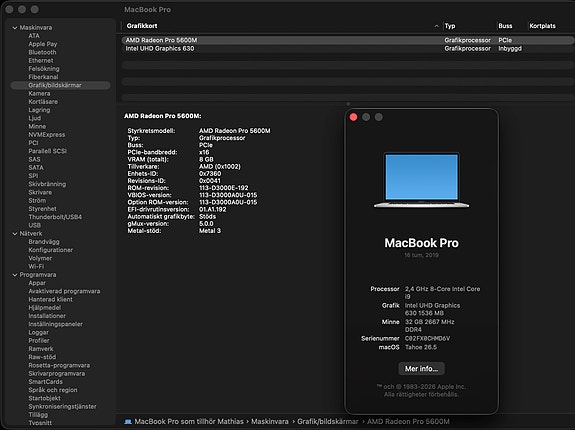575x430 pixels.
Task: Collapse the Nätverk section
Action: coord(15,234)
